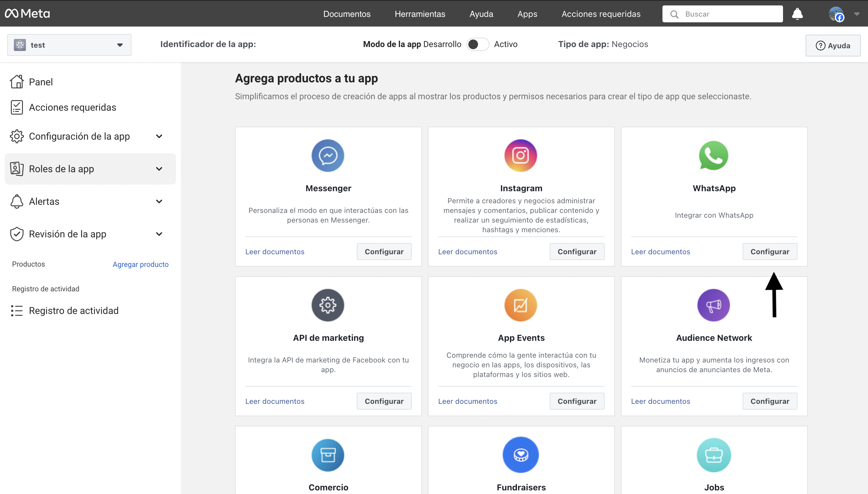Toggle app mode from Desarrollo to Activo

tap(477, 44)
